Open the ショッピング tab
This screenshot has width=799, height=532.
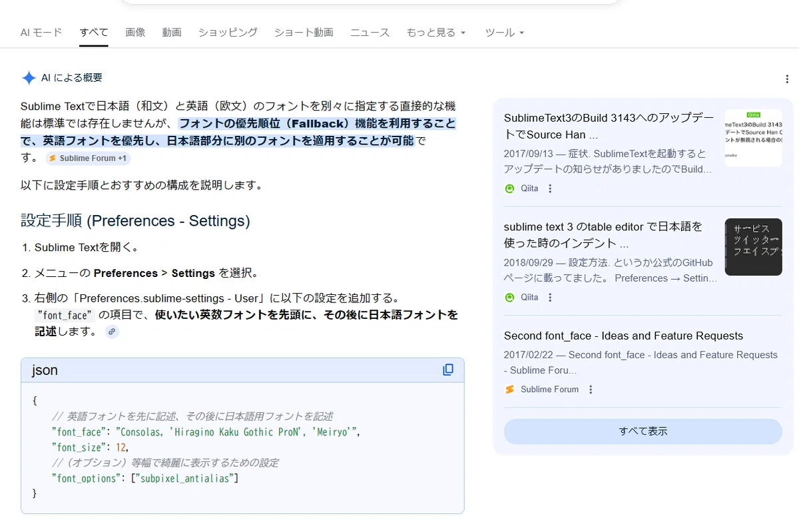coord(228,32)
